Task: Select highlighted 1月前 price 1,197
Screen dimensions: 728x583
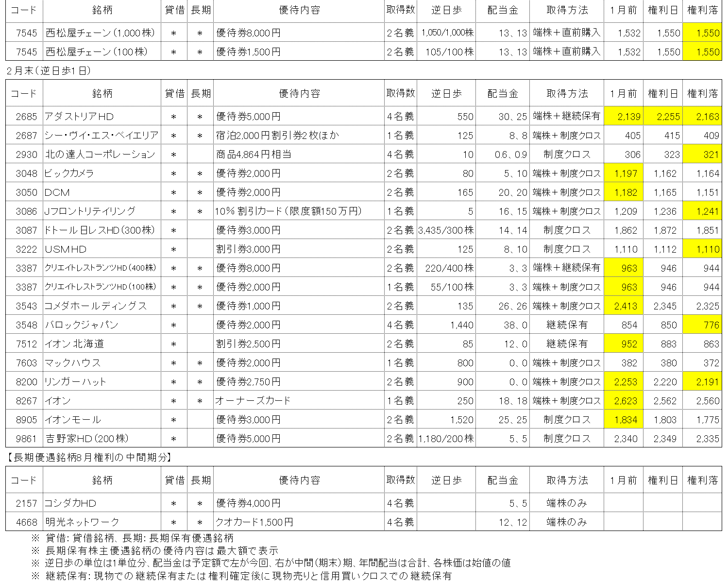Action: click(624, 173)
